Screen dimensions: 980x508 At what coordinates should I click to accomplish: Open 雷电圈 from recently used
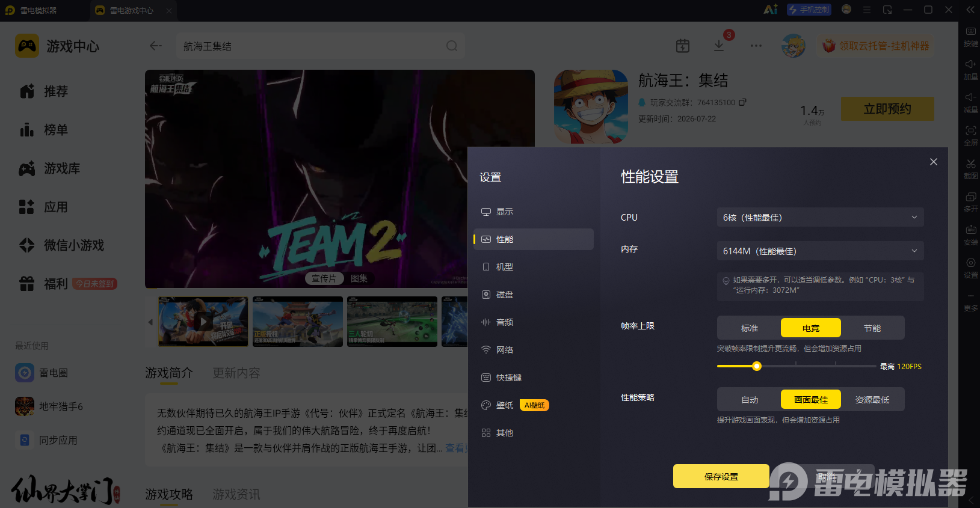pos(42,373)
